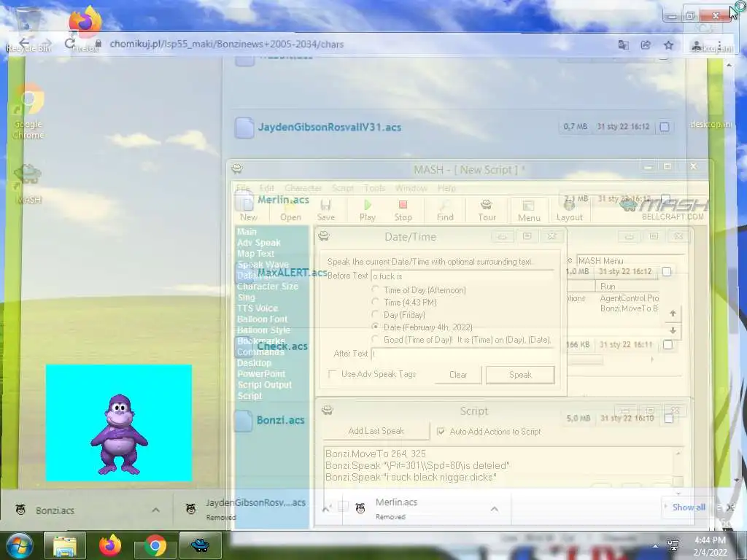
Task: Switch to MASH from the taskbar
Action: 200,545
